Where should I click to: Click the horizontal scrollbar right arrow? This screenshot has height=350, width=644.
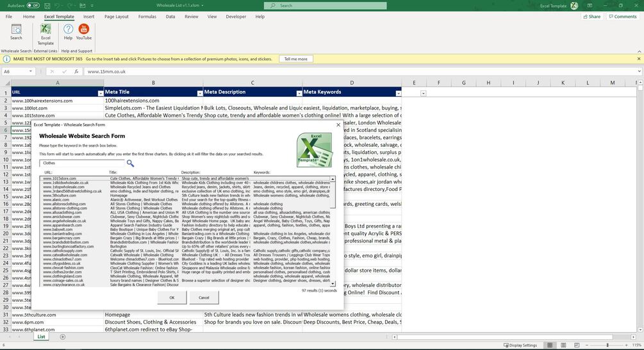coord(633,337)
